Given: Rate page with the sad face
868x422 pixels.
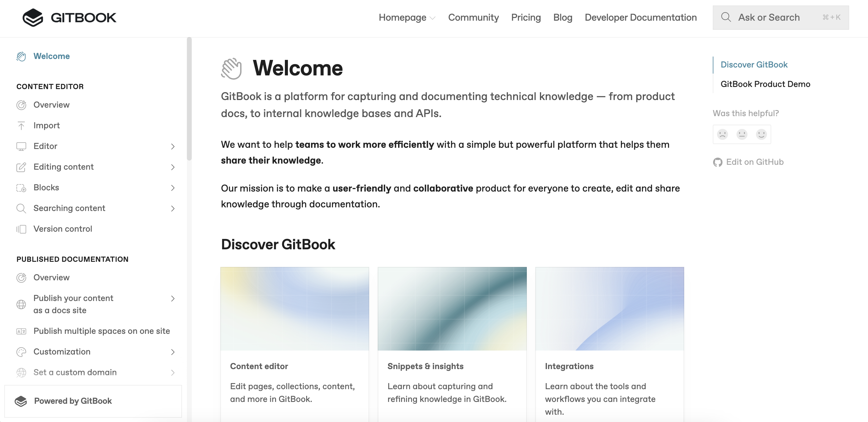Looking at the screenshot, I should pos(723,134).
